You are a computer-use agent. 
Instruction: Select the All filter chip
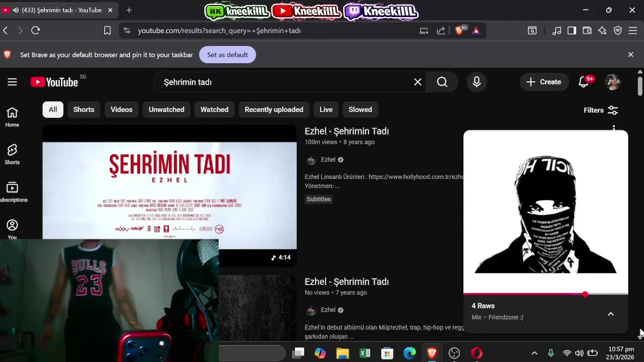tap(53, 110)
